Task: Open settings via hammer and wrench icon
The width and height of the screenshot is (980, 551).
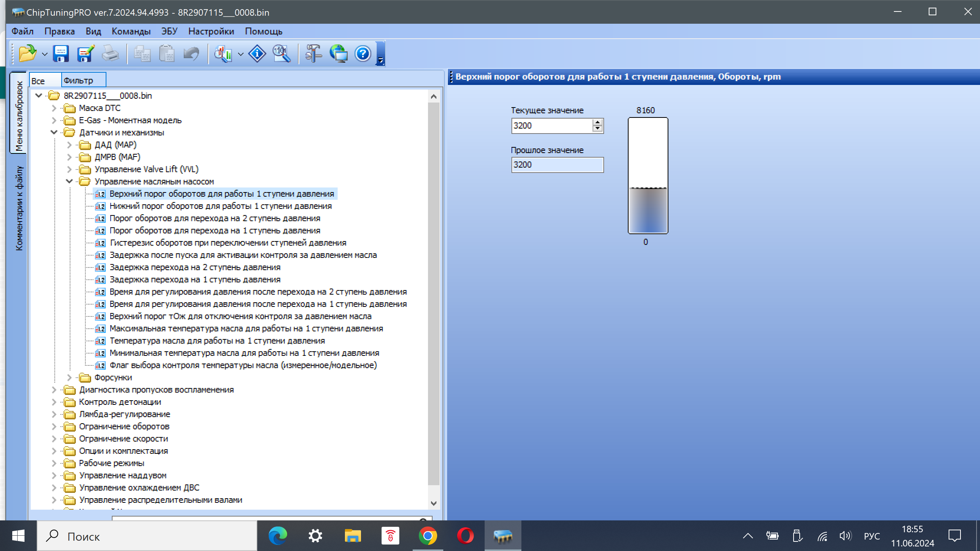Action: pyautogui.click(x=314, y=54)
